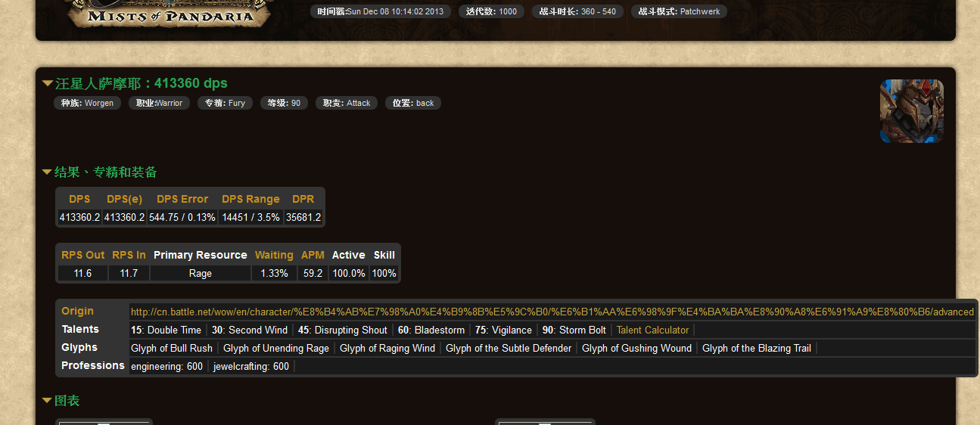Click the 迭代数: 1000 badge

(x=492, y=11)
